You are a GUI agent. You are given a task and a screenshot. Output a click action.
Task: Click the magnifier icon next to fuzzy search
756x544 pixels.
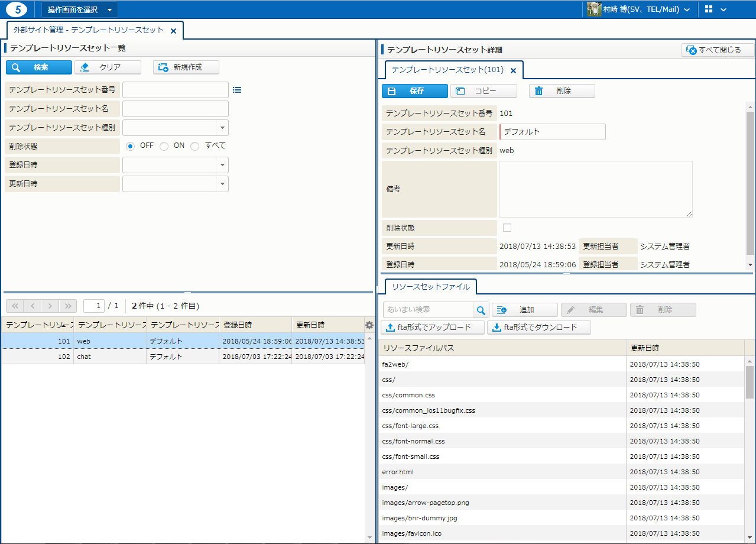[482, 310]
